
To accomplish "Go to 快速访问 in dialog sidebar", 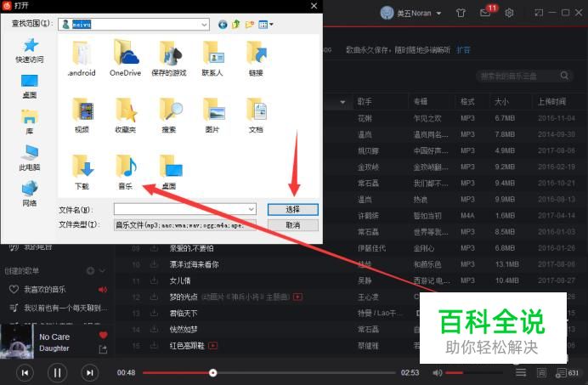I will tap(30, 51).
